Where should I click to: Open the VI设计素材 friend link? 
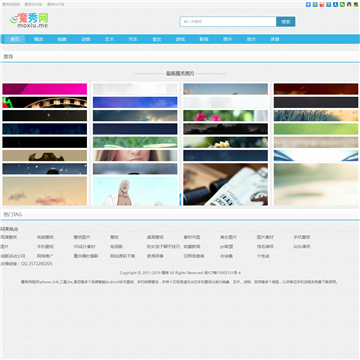point(84,247)
